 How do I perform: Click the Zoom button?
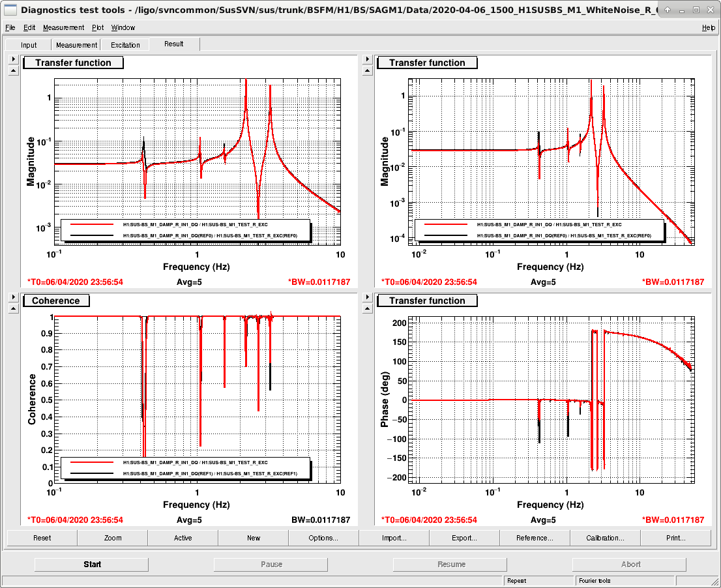[x=113, y=538]
